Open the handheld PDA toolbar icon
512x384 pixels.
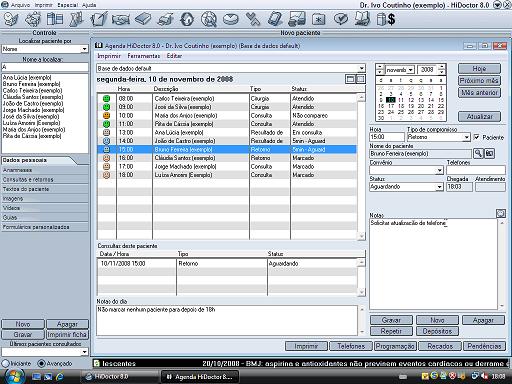tap(275, 19)
